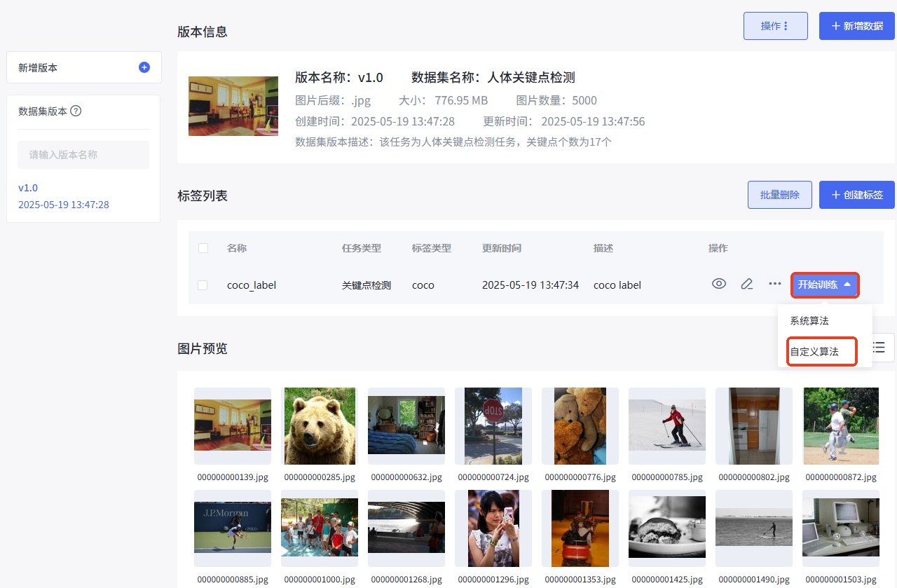The height and width of the screenshot is (588, 897).
Task: Open thumbnail 000000000139.jpg
Action: pos(233,425)
